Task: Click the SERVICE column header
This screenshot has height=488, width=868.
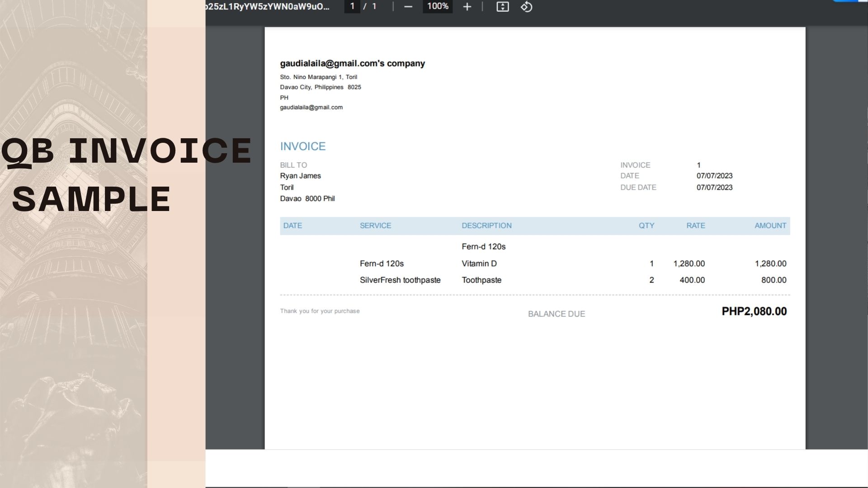Action: (x=375, y=225)
